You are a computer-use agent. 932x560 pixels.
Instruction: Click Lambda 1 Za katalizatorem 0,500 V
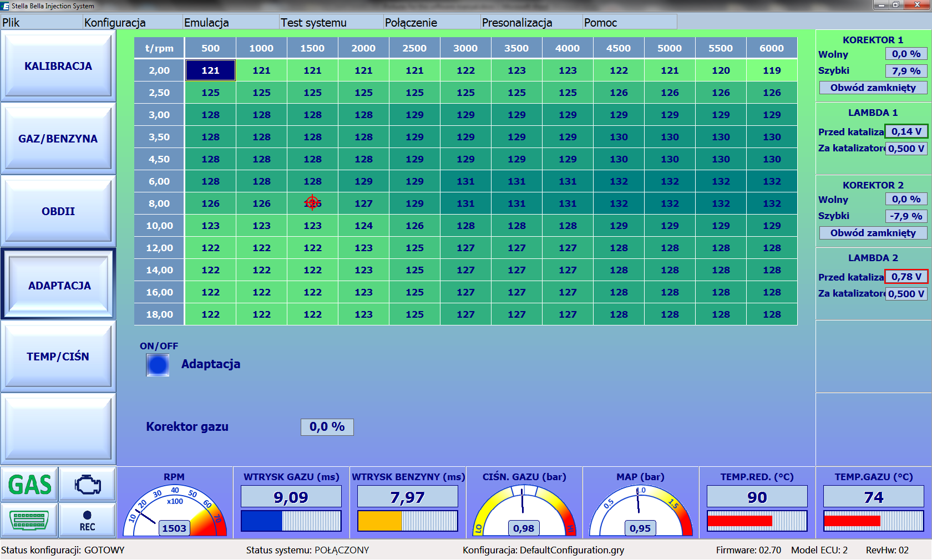[x=906, y=149]
